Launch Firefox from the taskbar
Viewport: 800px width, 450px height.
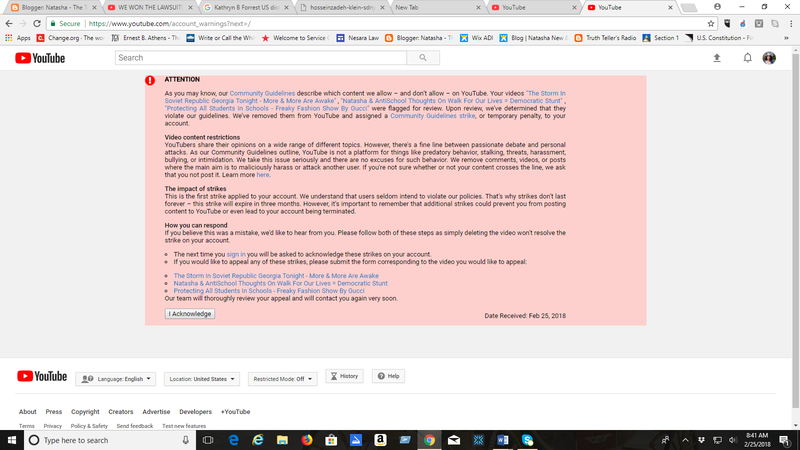(x=306, y=440)
